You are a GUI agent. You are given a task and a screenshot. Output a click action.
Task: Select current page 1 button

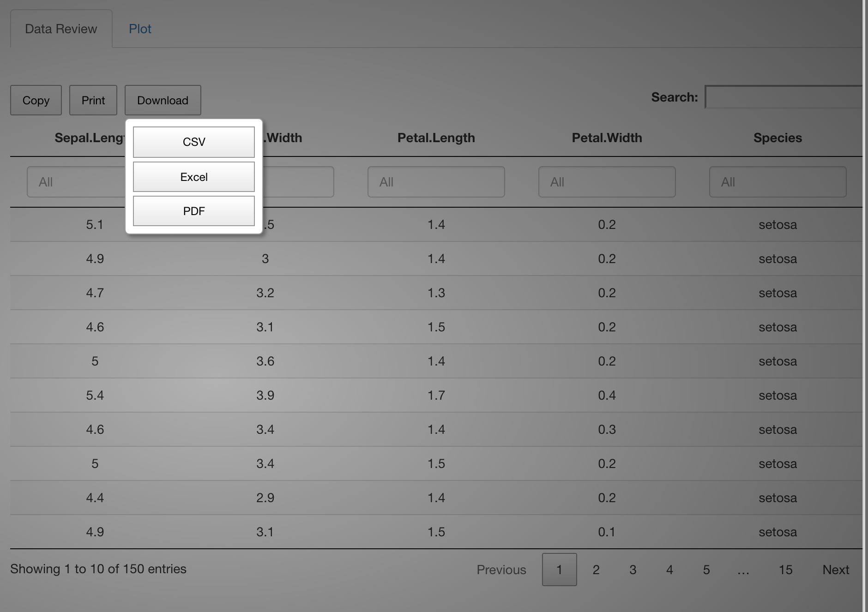[x=559, y=570]
